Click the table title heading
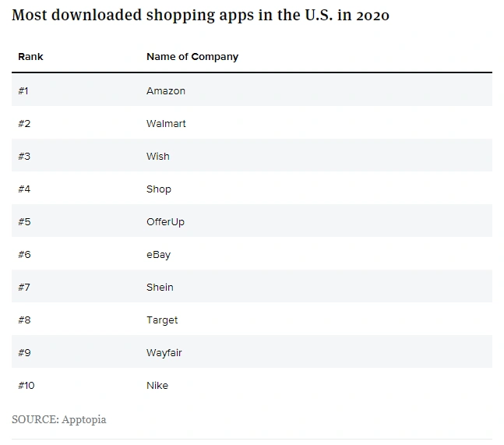This screenshot has height=445, width=504. (x=201, y=16)
